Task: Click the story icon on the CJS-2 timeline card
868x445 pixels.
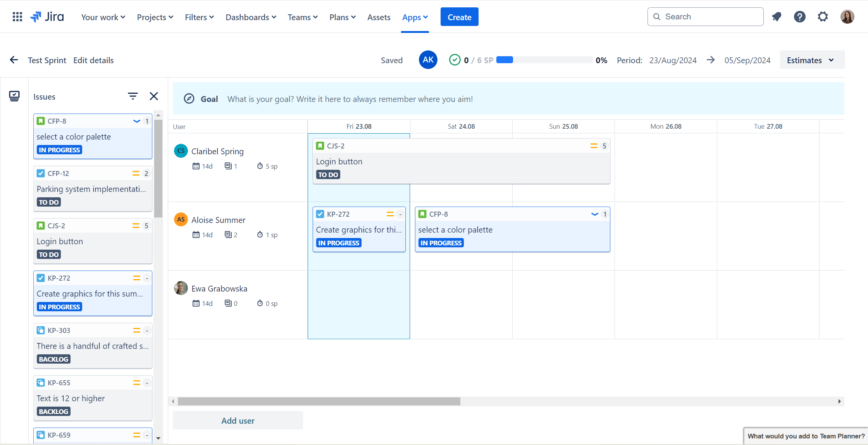Action: 320,146
